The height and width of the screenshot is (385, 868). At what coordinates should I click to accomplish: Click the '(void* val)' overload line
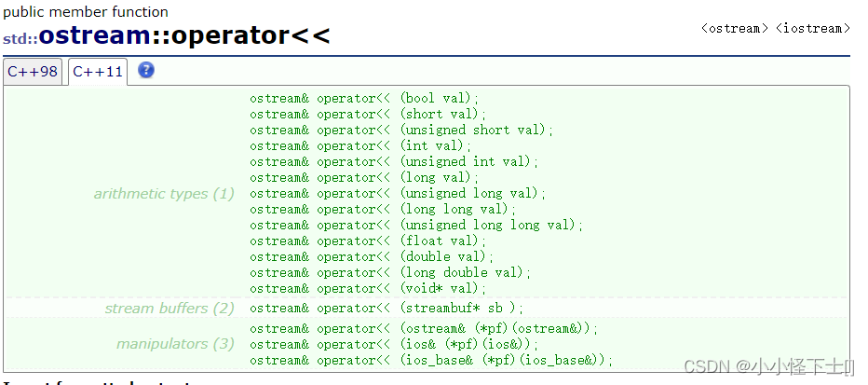tap(368, 289)
